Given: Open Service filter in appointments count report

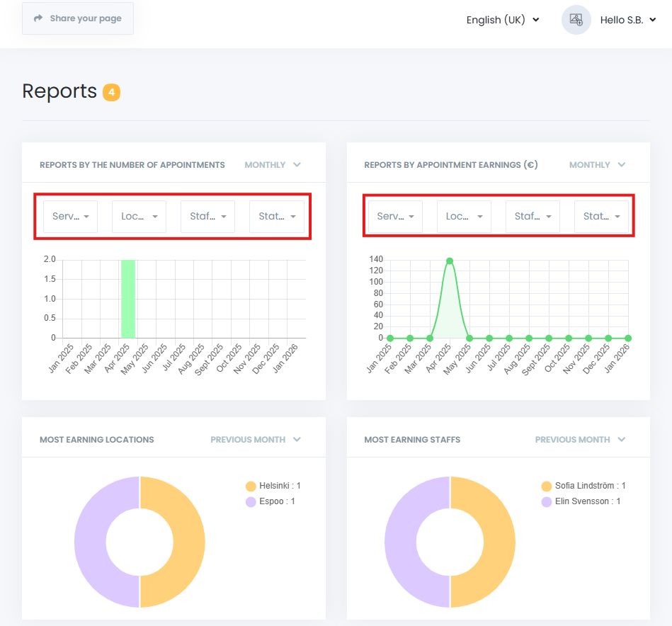Looking at the screenshot, I should (71, 217).
